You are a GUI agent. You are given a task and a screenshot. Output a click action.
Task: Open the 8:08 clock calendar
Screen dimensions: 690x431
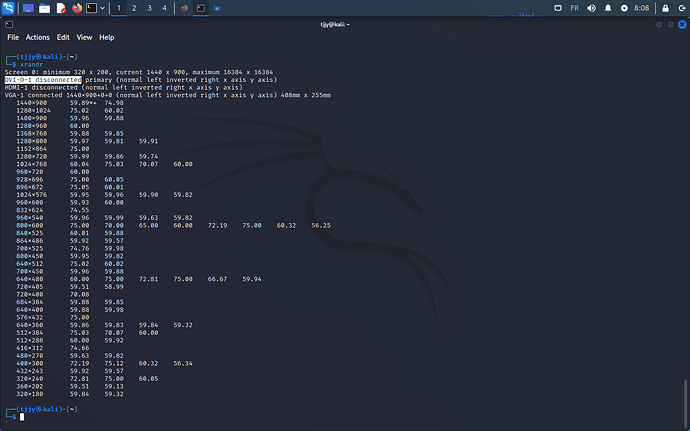pyautogui.click(x=641, y=8)
